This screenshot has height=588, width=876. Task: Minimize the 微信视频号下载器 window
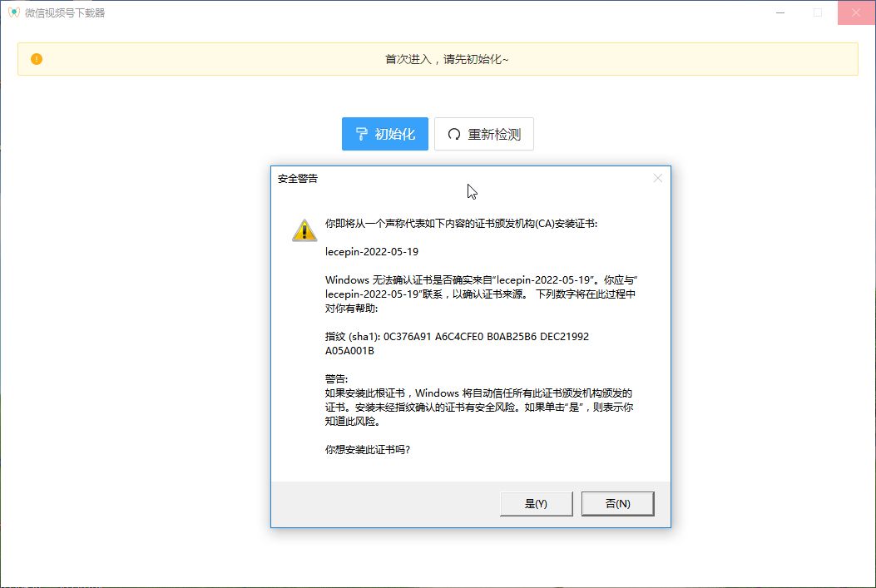pos(780,12)
